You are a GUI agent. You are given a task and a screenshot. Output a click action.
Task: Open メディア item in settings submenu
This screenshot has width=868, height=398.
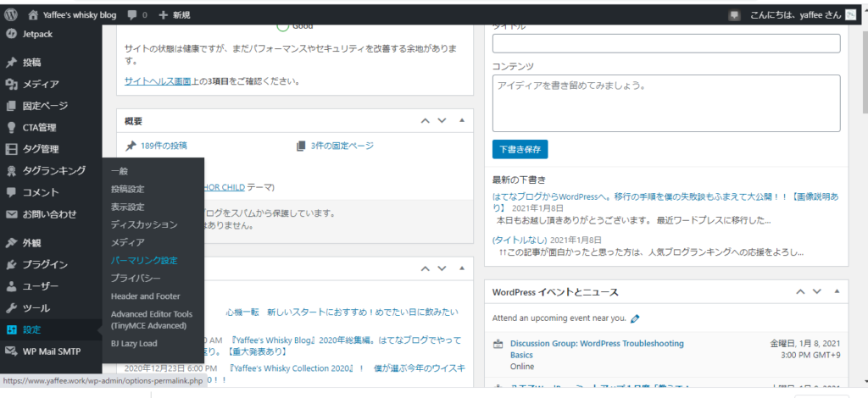pyautogui.click(x=127, y=242)
